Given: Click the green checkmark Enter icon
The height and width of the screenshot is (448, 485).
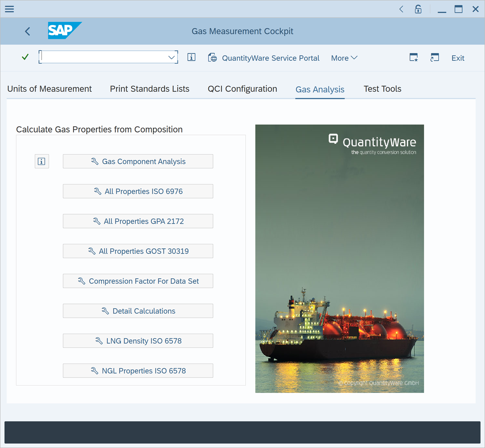Looking at the screenshot, I should coord(25,57).
